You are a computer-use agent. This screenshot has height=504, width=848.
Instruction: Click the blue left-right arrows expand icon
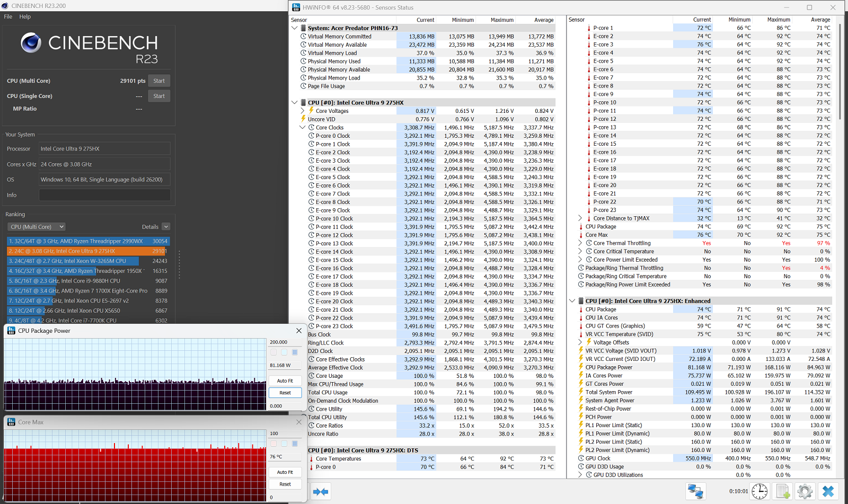(321, 492)
